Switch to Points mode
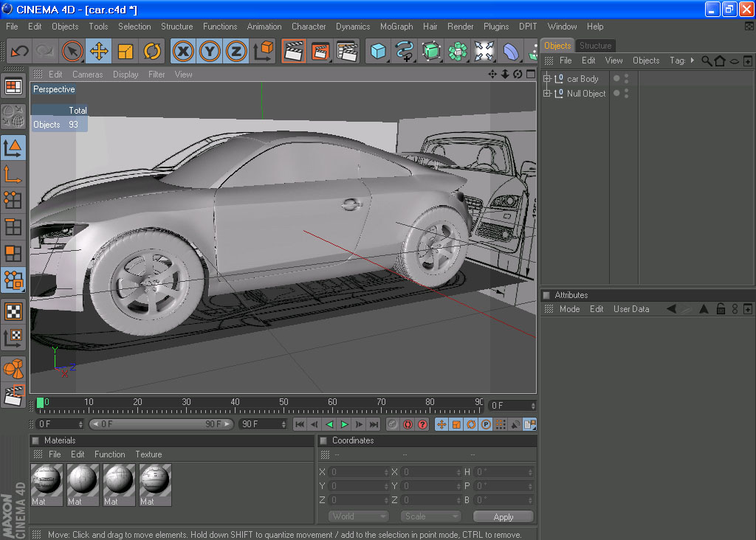 pos(13,201)
